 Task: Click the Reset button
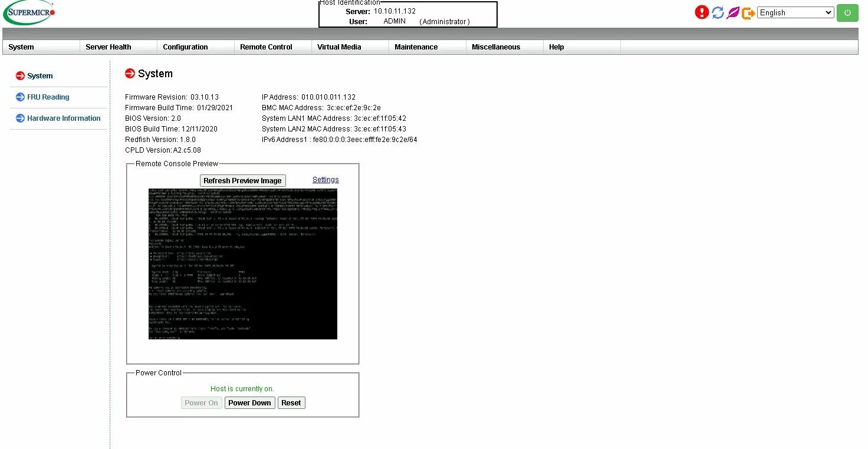291,403
